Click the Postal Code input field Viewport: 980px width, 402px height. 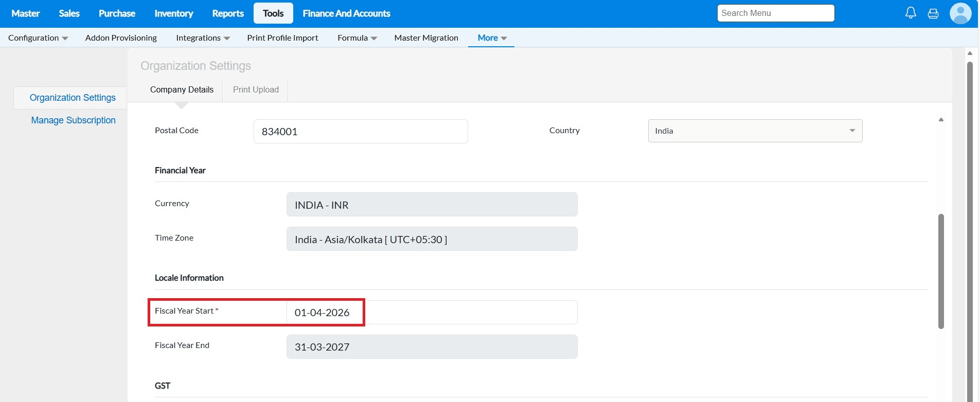coord(360,132)
